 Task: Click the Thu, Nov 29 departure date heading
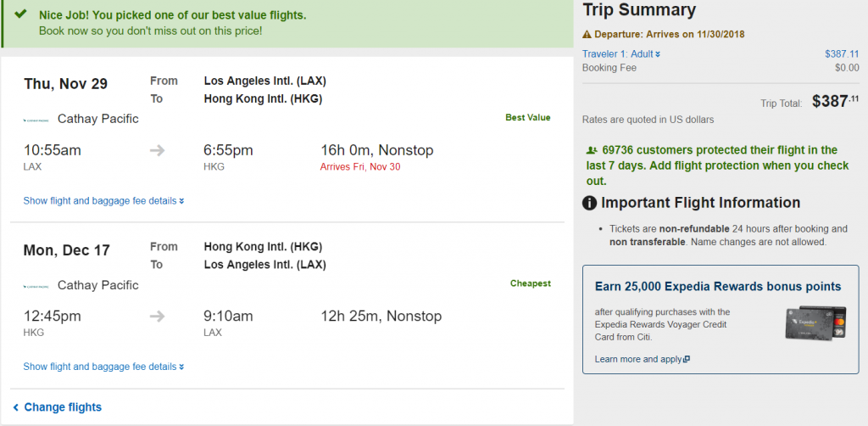pyautogui.click(x=65, y=84)
